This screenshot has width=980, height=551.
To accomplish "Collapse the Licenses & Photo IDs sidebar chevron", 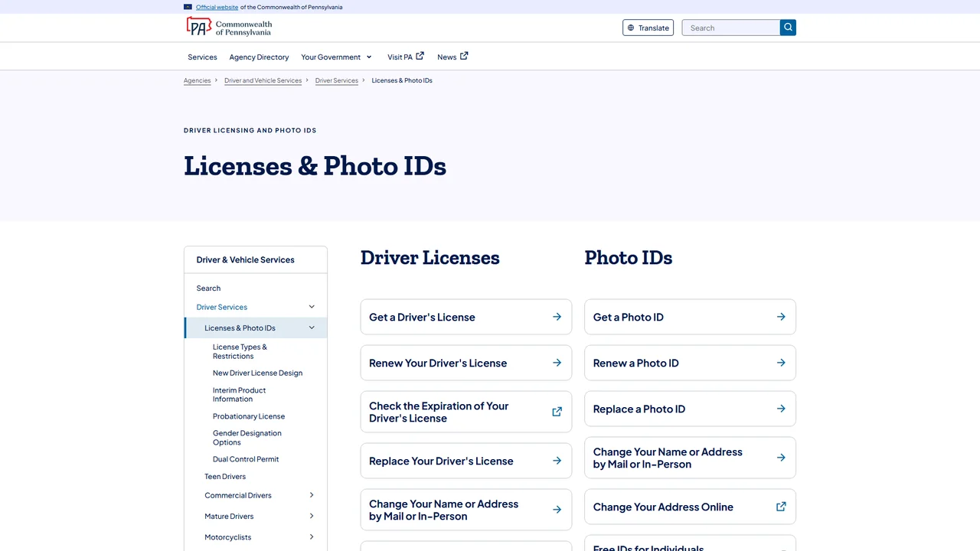I will coord(312,328).
